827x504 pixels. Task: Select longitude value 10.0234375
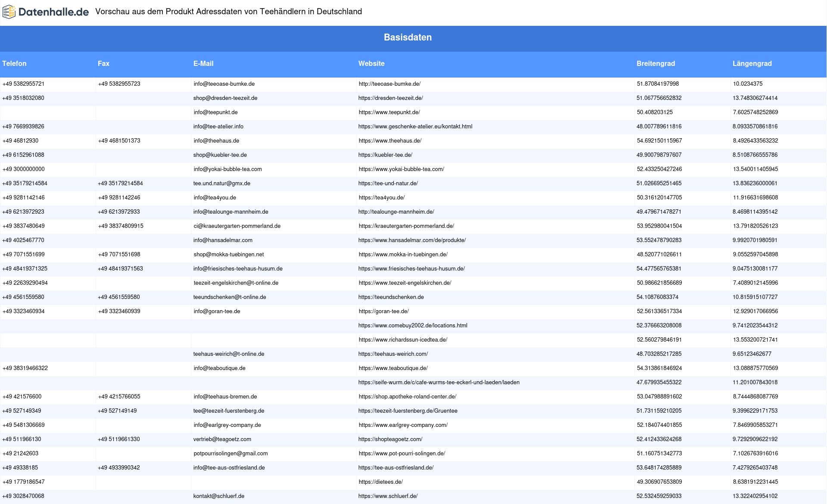point(748,84)
